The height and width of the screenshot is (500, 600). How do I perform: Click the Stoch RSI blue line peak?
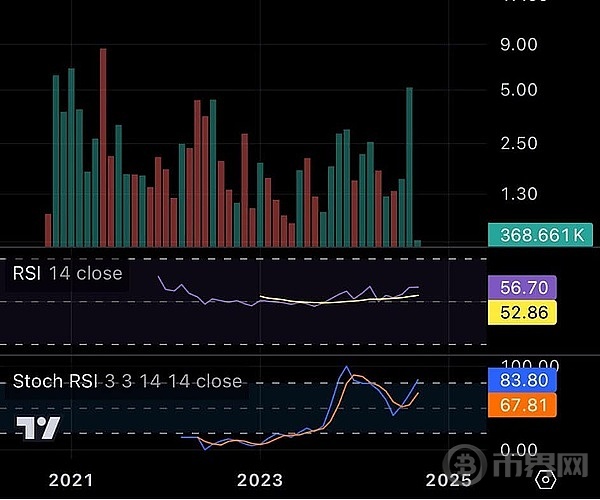347,366
